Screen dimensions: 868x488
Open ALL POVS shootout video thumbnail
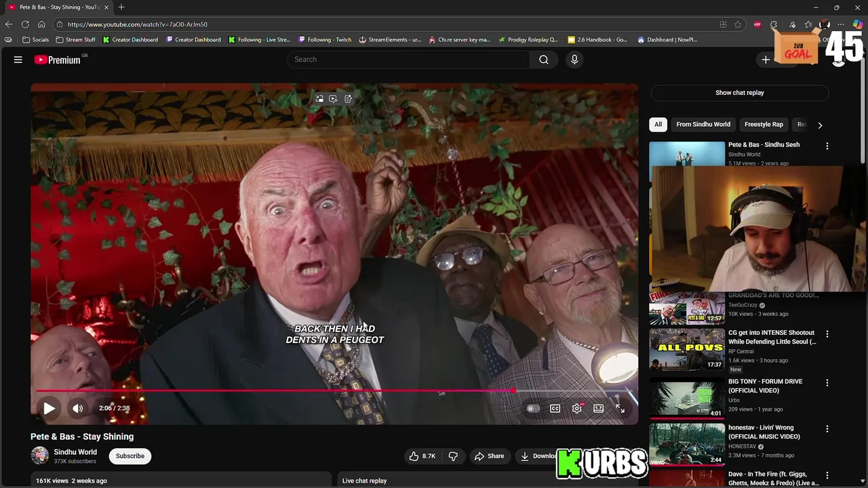pyautogui.click(x=687, y=350)
